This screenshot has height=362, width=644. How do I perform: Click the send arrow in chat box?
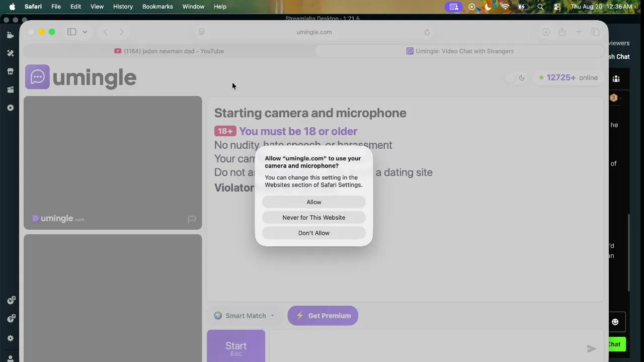click(591, 348)
